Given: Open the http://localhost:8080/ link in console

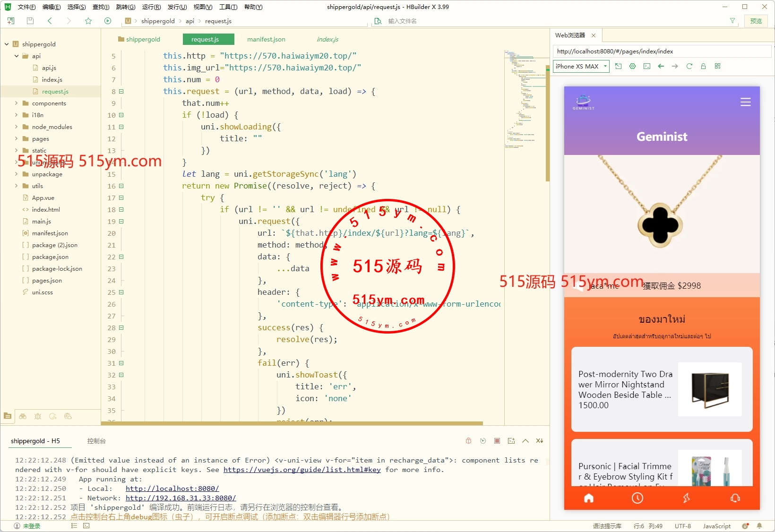Looking at the screenshot, I should coord(172,489).
